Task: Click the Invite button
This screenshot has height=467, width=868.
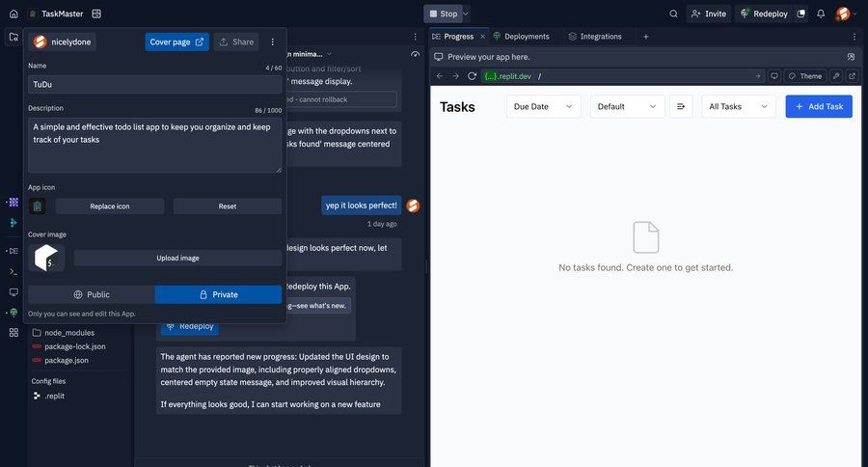Action: 709,14
